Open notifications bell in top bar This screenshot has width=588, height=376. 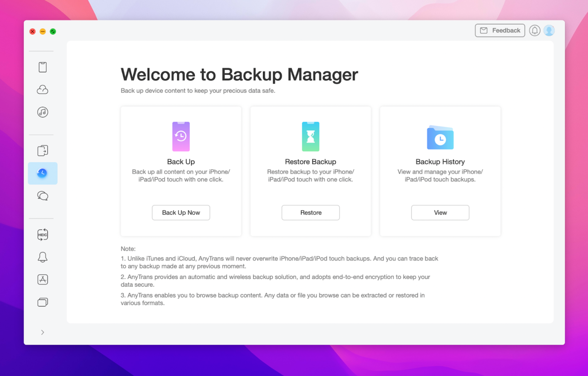point(534,31)
